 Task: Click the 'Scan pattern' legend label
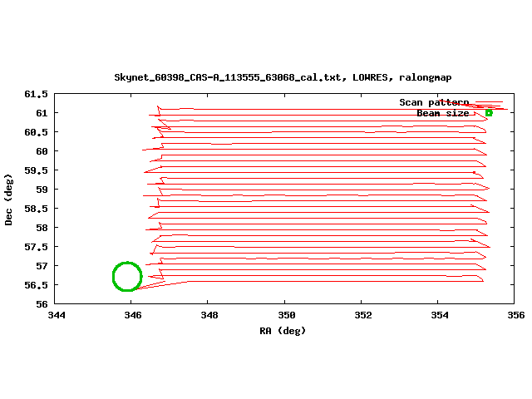[x=434, y=102]
